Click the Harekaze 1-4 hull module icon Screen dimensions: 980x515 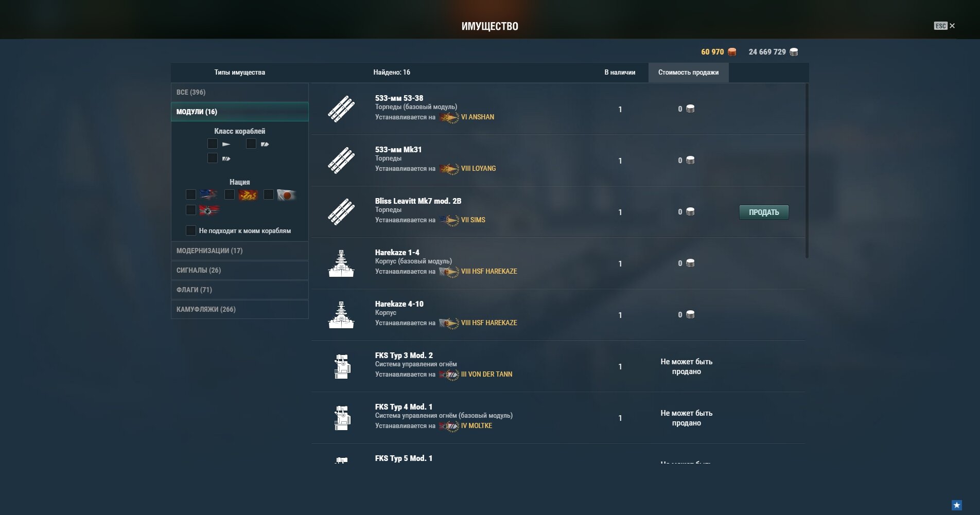tap(341, 263)
